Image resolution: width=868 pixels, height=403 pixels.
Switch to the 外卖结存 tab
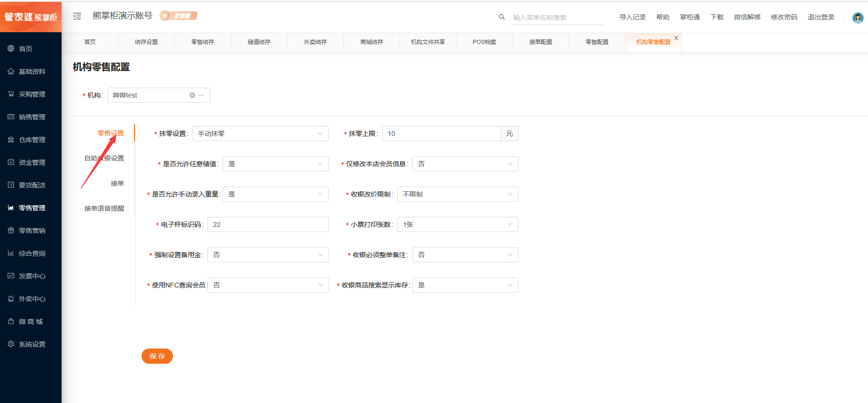(315, 42)
